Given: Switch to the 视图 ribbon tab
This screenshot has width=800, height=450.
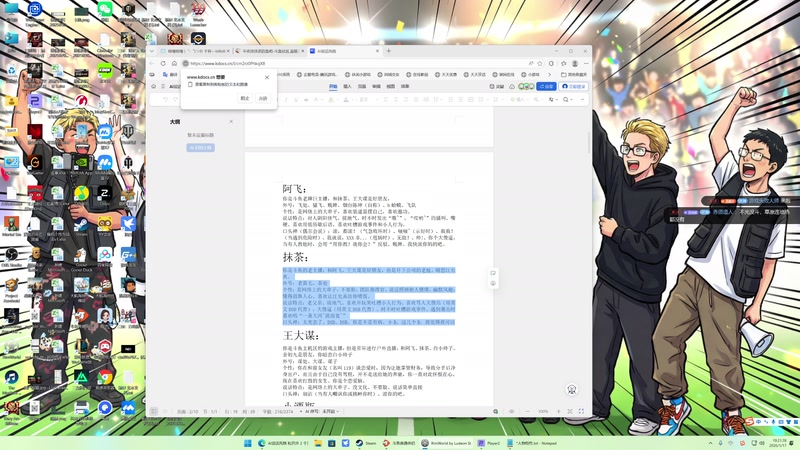Looking at the screenshot, I should point(391,86).
